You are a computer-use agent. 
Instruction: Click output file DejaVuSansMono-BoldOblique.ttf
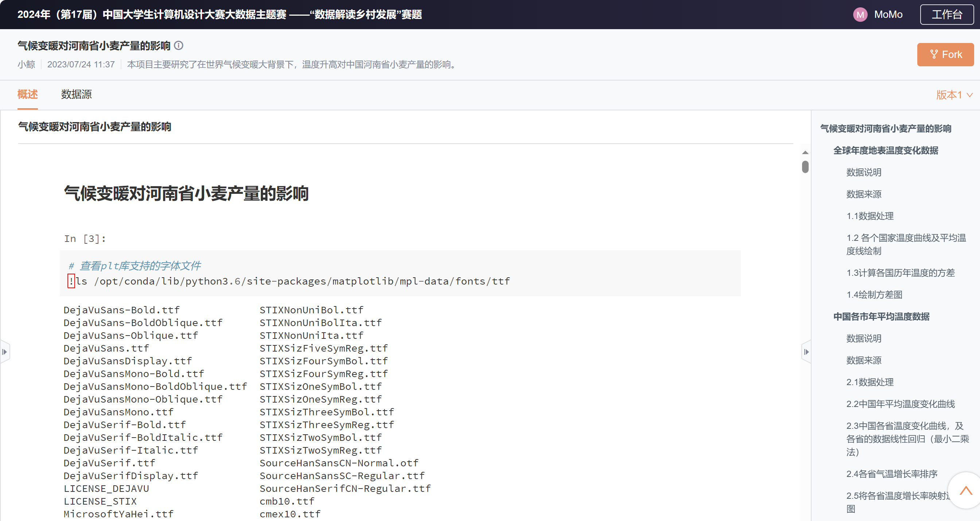155,386
